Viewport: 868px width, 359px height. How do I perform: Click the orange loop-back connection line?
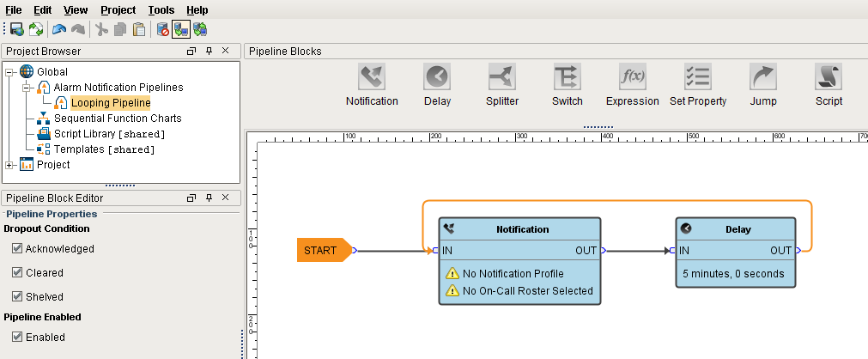(x=617, y=201)
